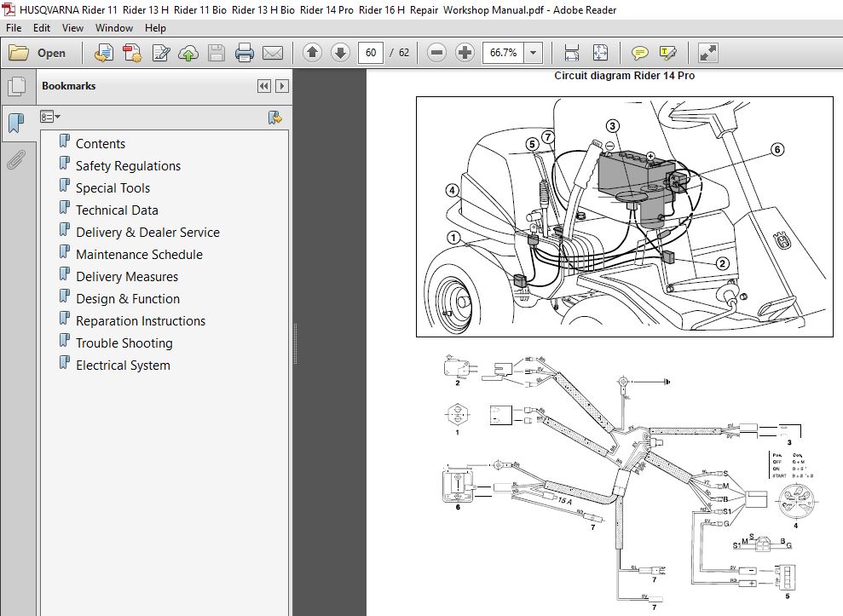Open the View menu
The image size is (843, 616).
72,28
